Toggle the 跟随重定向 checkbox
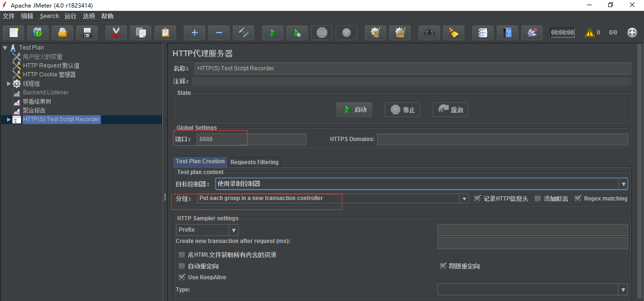The width and height of the screenshot is (644, 301). click(443, 266)
